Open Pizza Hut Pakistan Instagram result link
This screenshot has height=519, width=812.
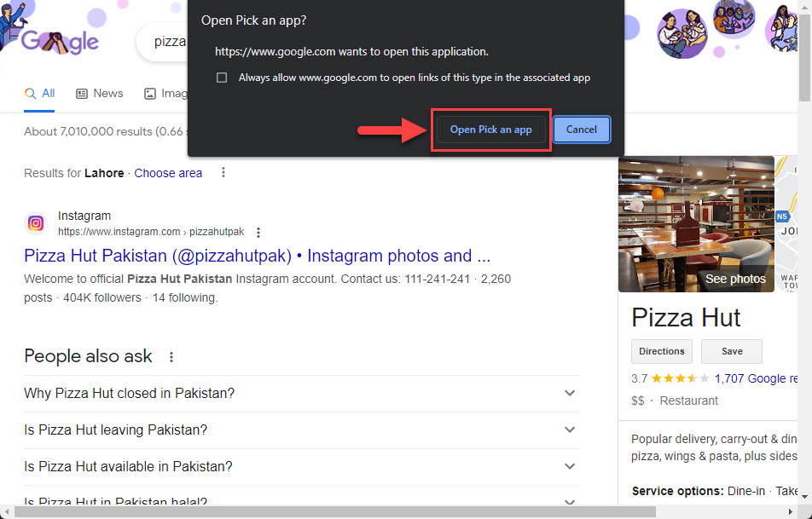[257, 256]
